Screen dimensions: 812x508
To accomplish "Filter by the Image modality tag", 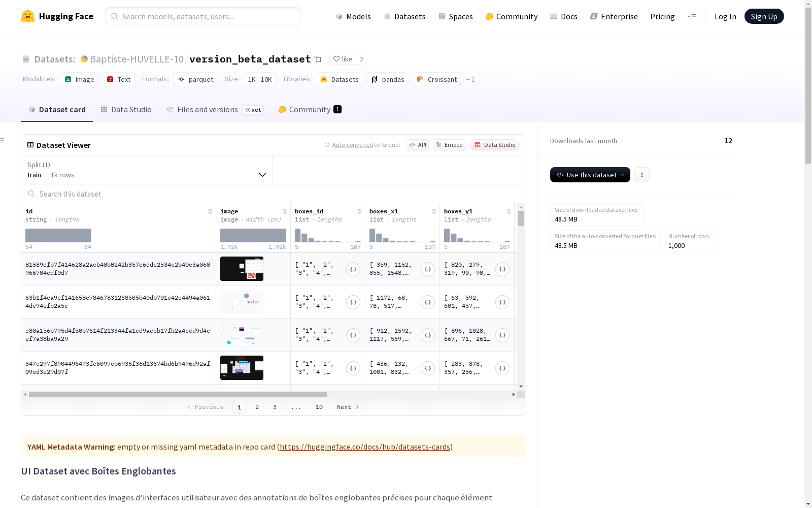I will click(x=80, y=79).
